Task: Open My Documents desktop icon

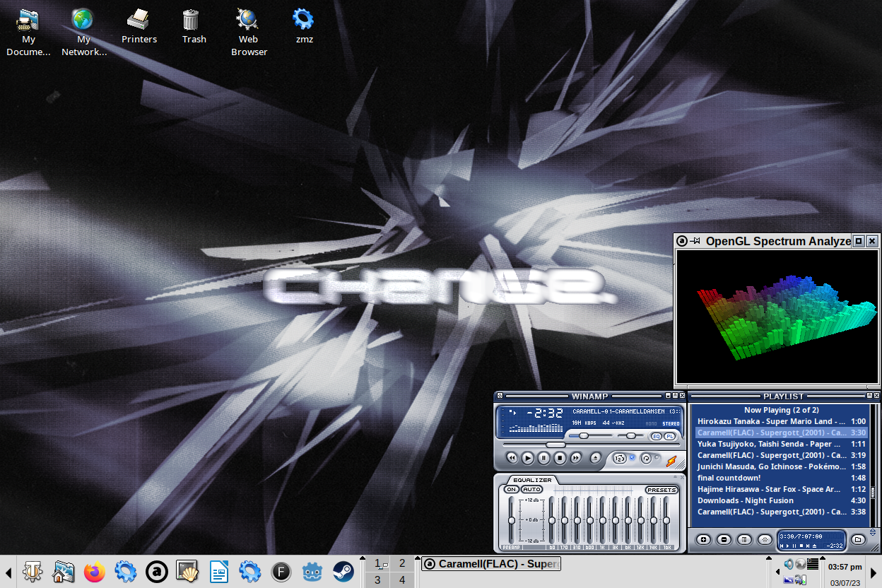Action: [x=28, y=32]
